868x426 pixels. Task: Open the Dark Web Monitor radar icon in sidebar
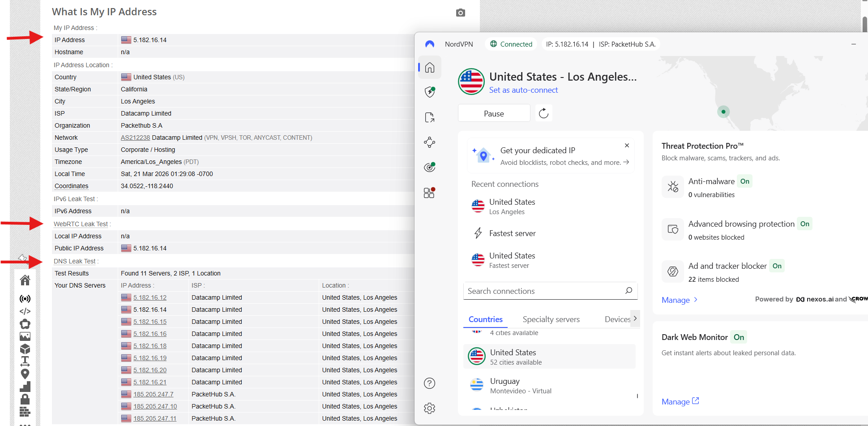click(x=430, y=167)
